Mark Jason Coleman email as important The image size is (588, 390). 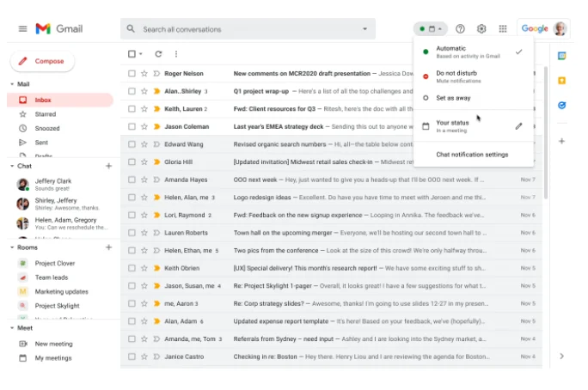pos(156,126)
